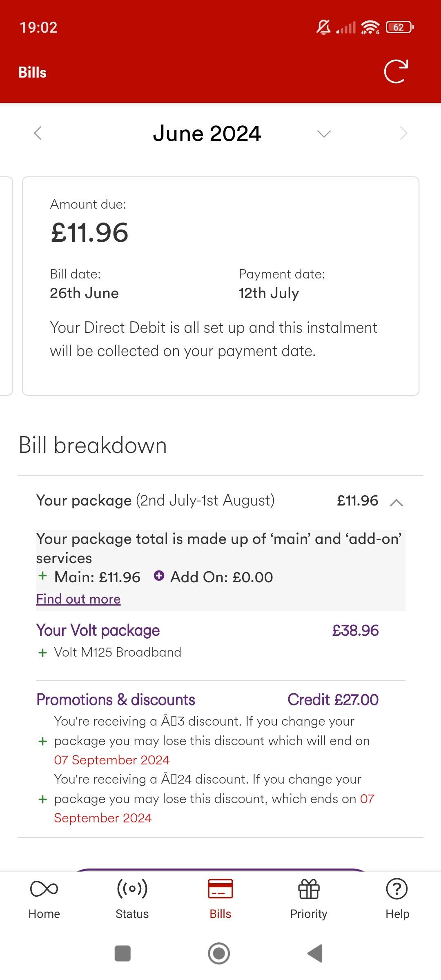Expand the Main: £11.96 plus icon
Viewport: 441px width, 980px height.
pos(42,576)
